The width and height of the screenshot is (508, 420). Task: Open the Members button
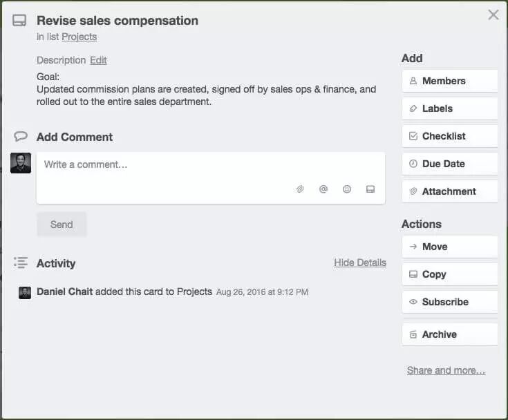click(x=450, y=81)
